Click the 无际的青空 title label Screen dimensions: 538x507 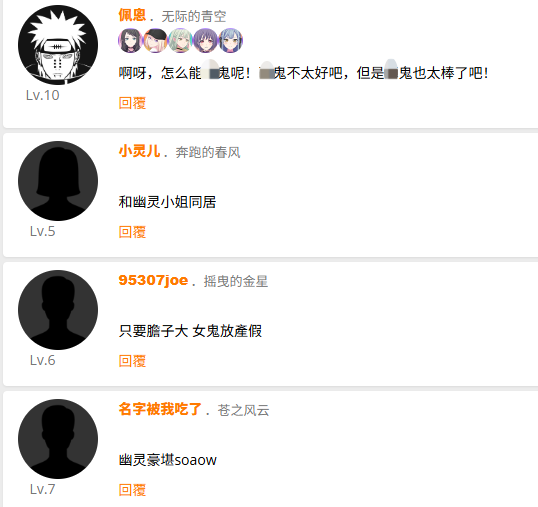194,16
